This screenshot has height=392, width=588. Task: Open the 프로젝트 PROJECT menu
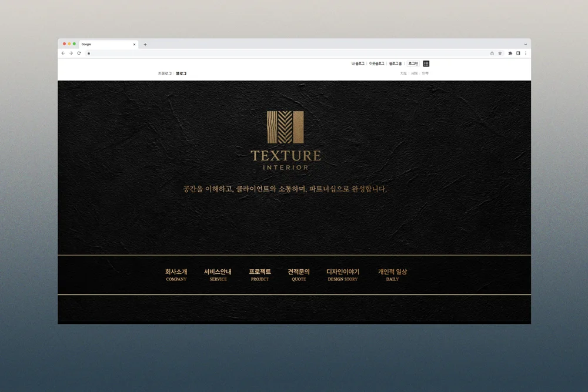pos(259,275)
